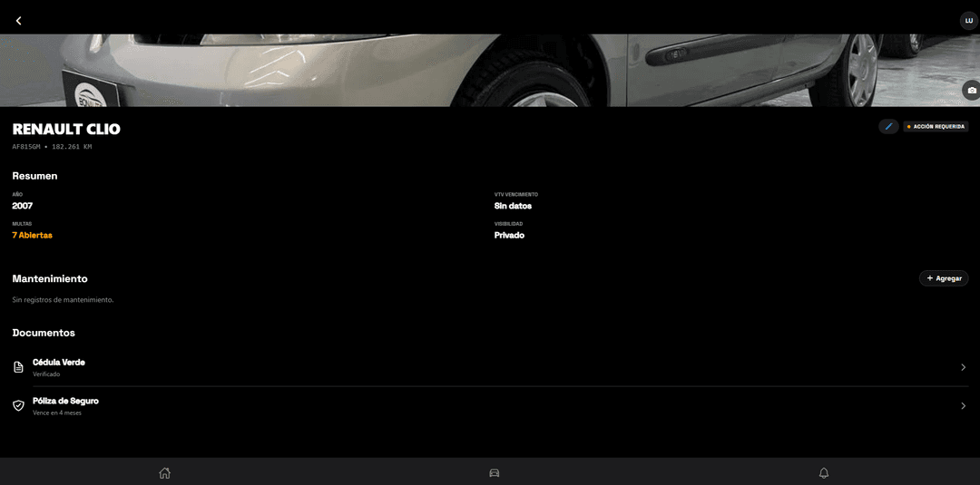Click the Vence en 4 meses text
The height and width of the screenshot is (485, 980).
tap(57, 412)
